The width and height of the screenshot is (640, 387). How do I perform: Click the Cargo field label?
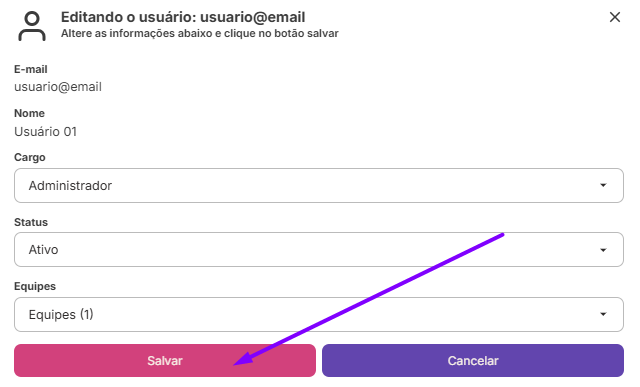pyautogui.click(x=30, y=158)
